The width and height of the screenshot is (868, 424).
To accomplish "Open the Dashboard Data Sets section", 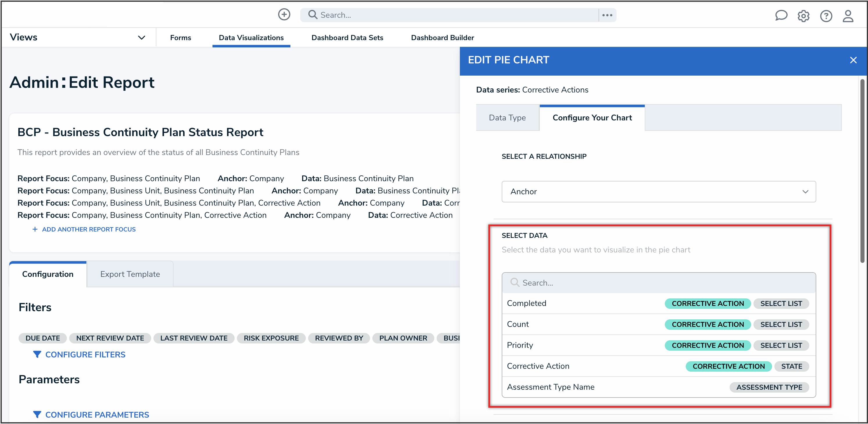I will coord(347,38).
